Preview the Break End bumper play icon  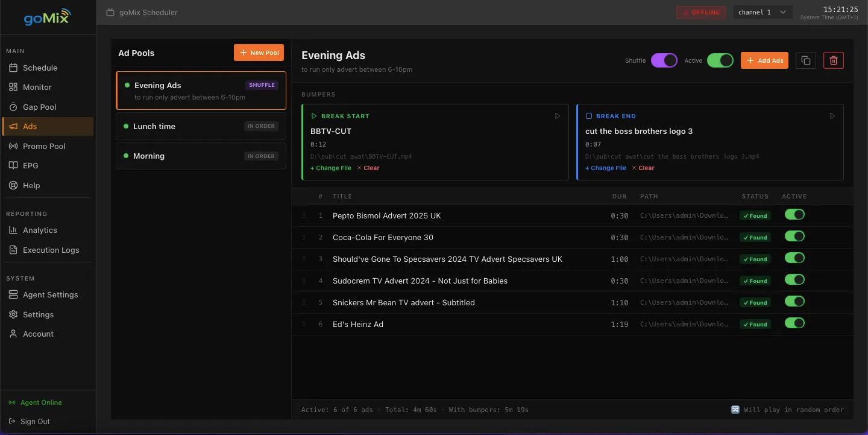pyautogui.click(x=832, y=116)
